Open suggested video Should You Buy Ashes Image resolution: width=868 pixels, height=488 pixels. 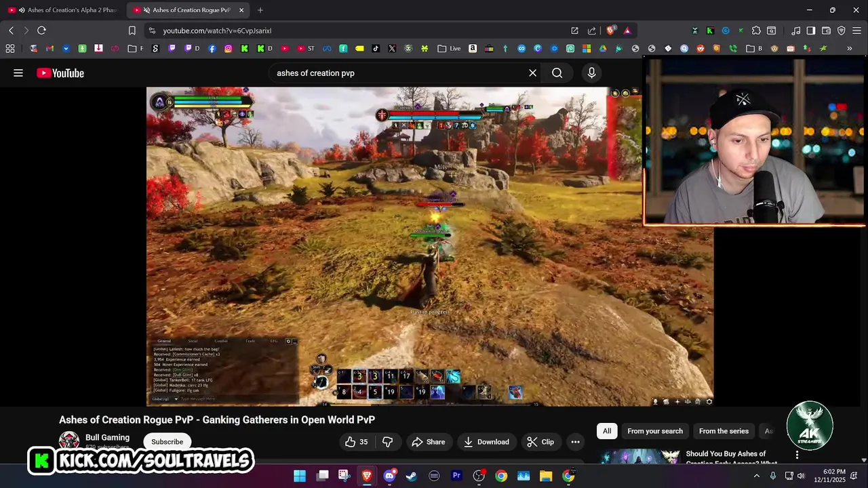(731, 458)
